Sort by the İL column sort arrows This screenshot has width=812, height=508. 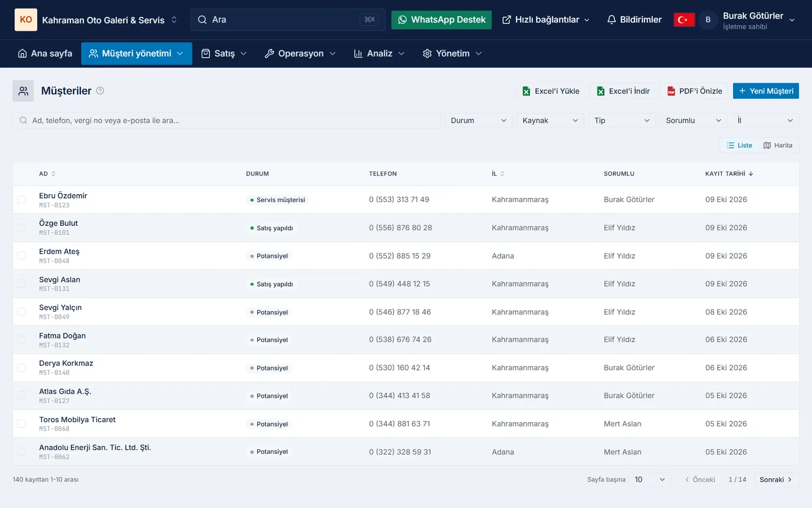point(502,174)
